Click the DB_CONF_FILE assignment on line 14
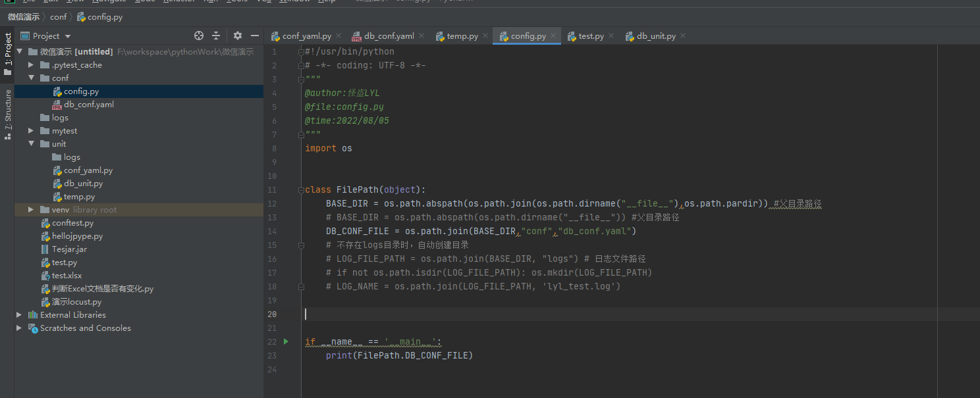Screen dimensions: 980x398 point(481,232)
